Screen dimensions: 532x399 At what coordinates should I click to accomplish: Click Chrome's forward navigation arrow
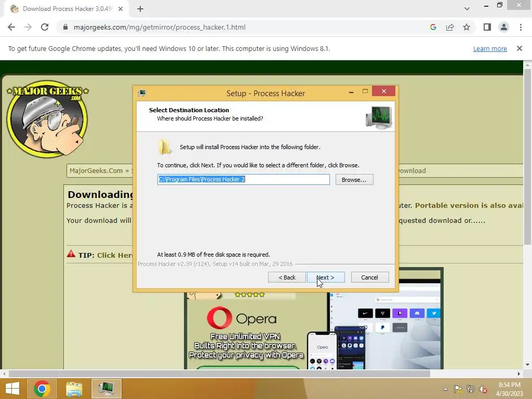point(28,27)
